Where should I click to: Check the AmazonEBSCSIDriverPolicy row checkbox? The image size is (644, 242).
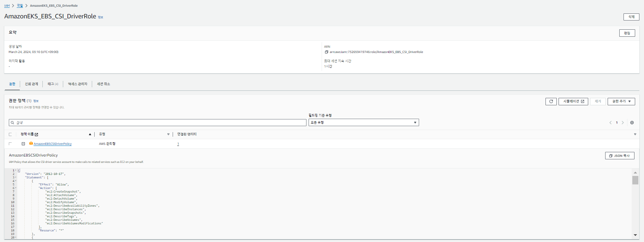10,144
